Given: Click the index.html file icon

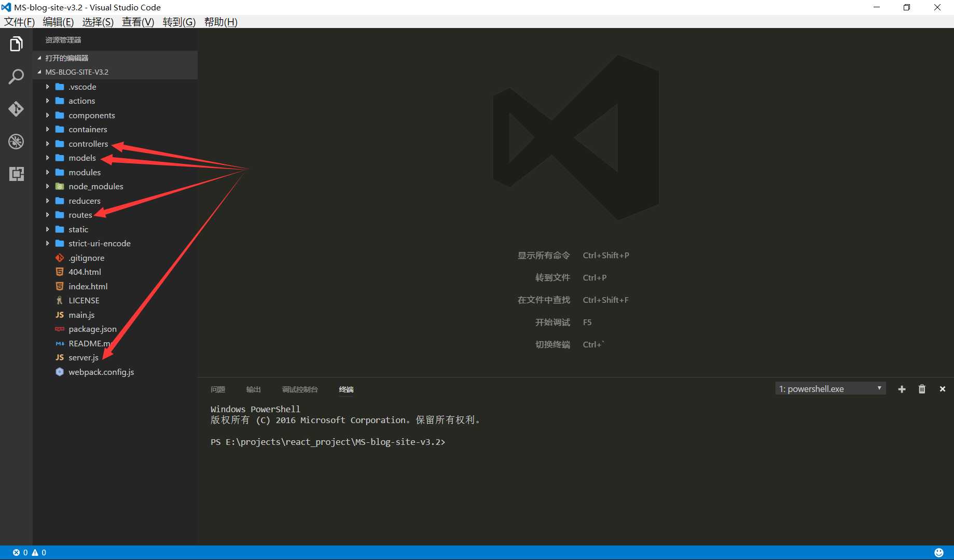Looking at the screenshot, I should pyautogui.click(x=60, y=286).
